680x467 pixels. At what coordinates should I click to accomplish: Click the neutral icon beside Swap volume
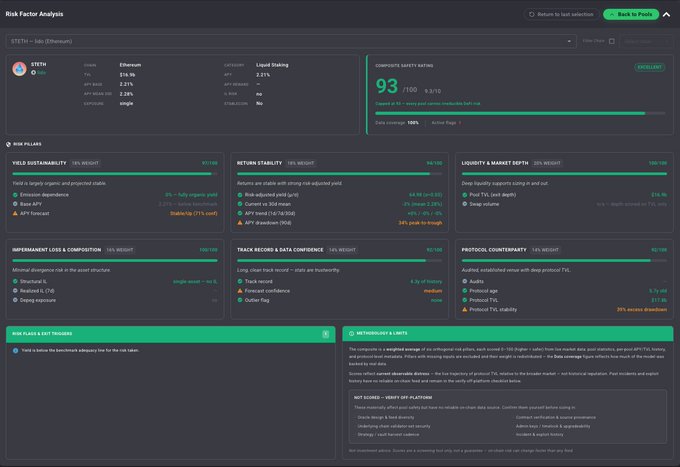pyautogui.click(x=464, y=204)
